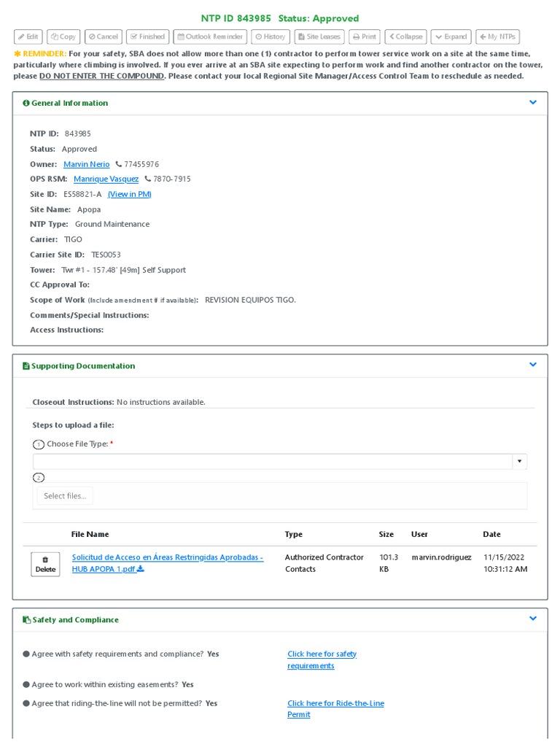Viewport: 560px width, 747px height.
Task: Collapse the Supporting Documentation section chevron
Action: pos(533,365)
